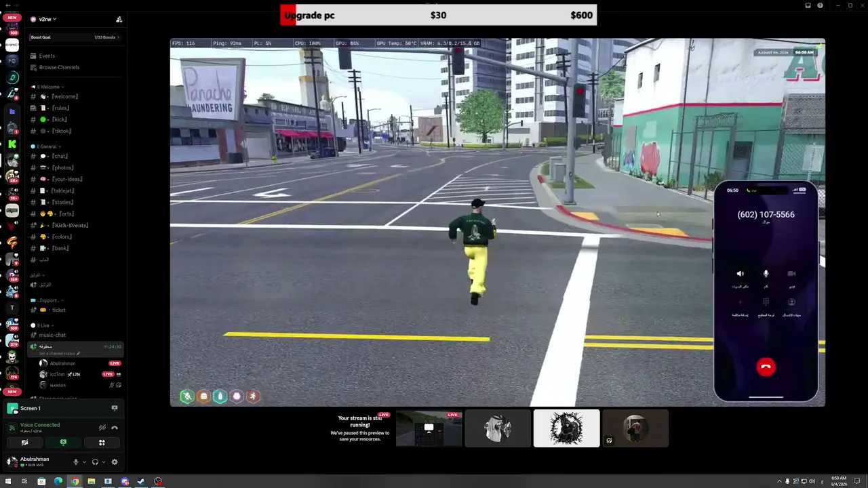Open the server folder icon

[12, 111]
